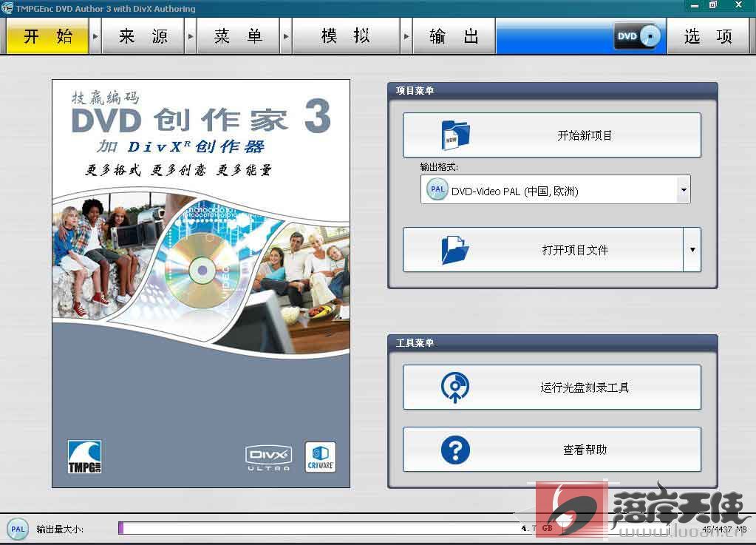
Task: Click the 打开项目文件 open project button
Action: pos(543,250)
